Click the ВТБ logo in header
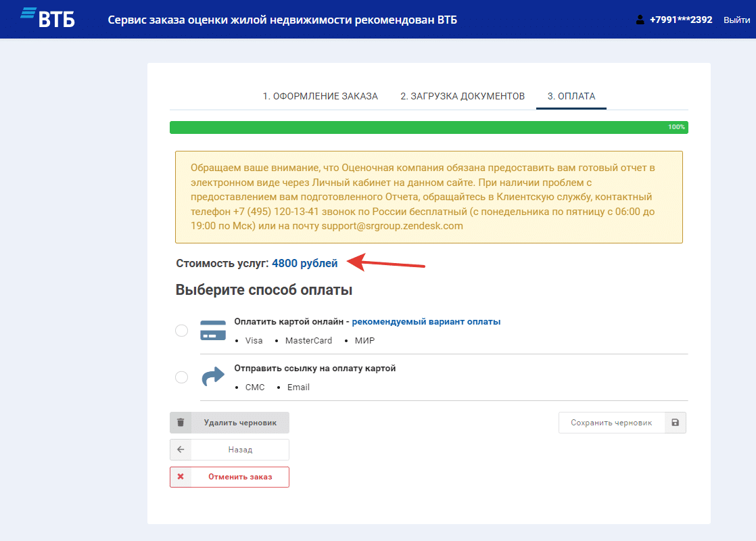This screenshot has width=756, height=541. (x=48, y=18)
